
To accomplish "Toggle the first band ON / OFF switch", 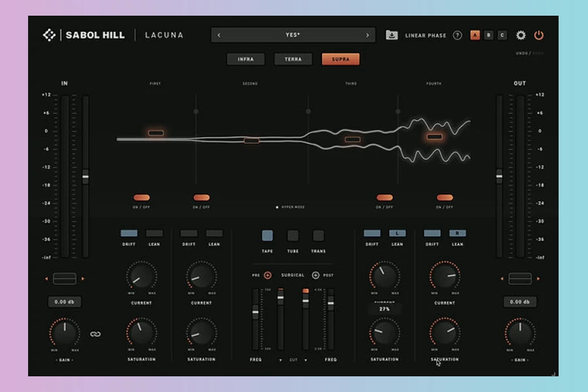I will pyautogui.click(x=141, y=198).
